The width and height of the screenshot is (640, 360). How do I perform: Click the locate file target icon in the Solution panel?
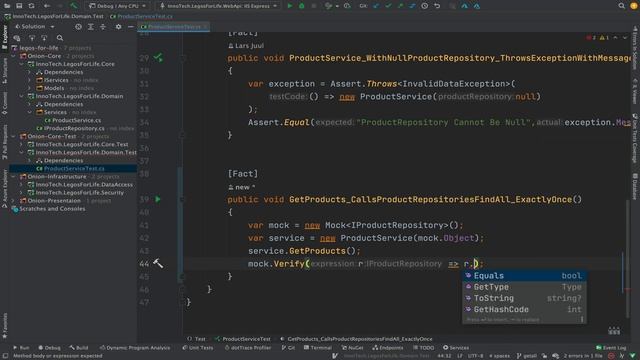click(78, 27)
